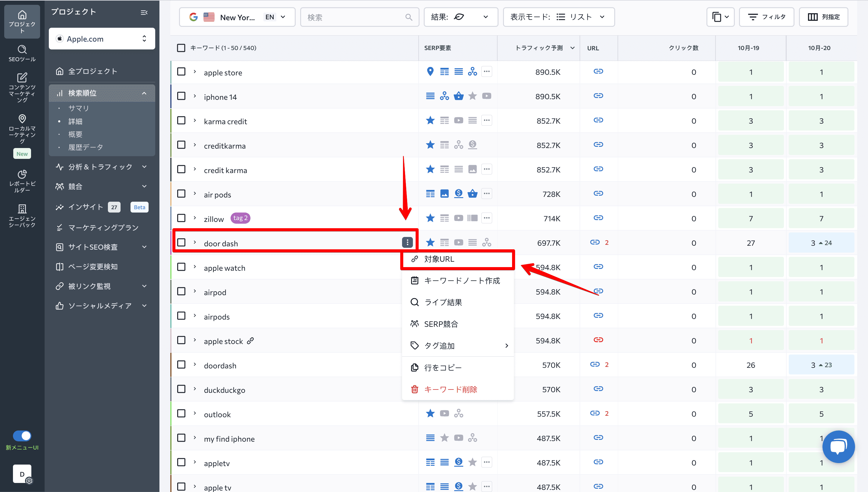868x492 pixels.
Task: Click the map pin SERP icon in apple store row
Action: coord(430,72)
